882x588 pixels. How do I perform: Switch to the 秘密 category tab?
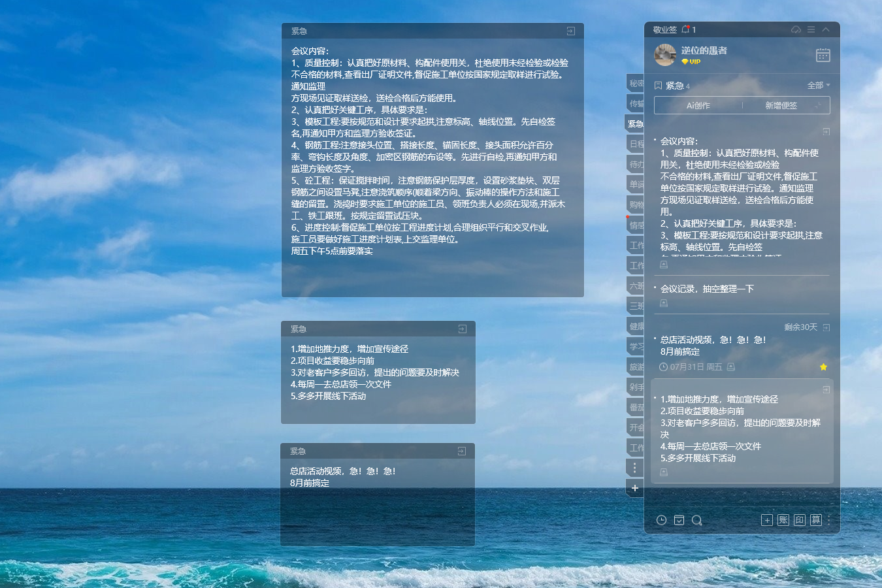point(636,84)
